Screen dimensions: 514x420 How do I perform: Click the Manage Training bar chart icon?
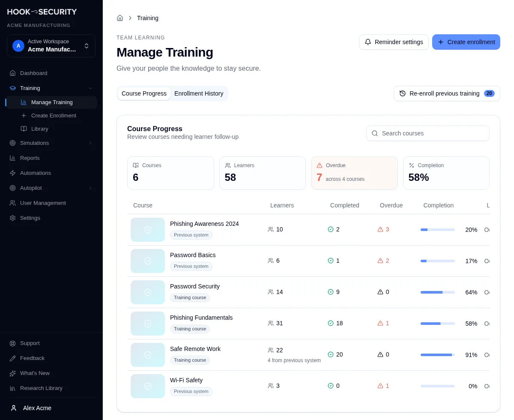pyautogui.click(x=24, y=102)
